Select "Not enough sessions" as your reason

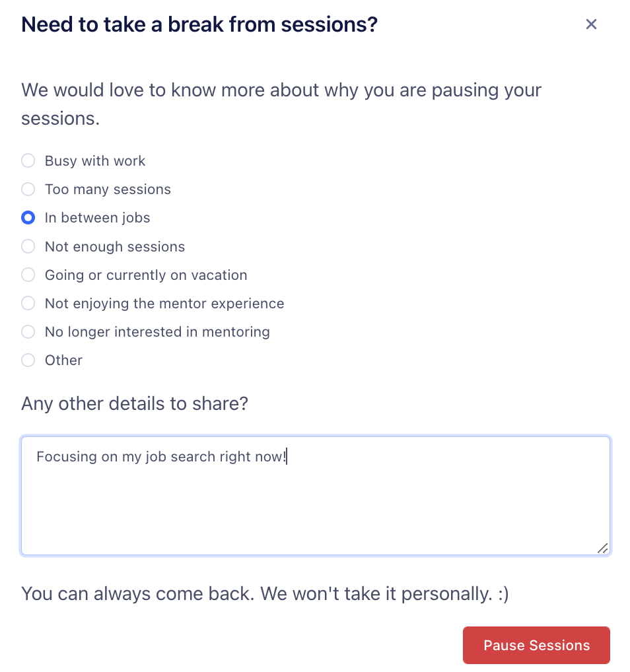click(28, 246)
